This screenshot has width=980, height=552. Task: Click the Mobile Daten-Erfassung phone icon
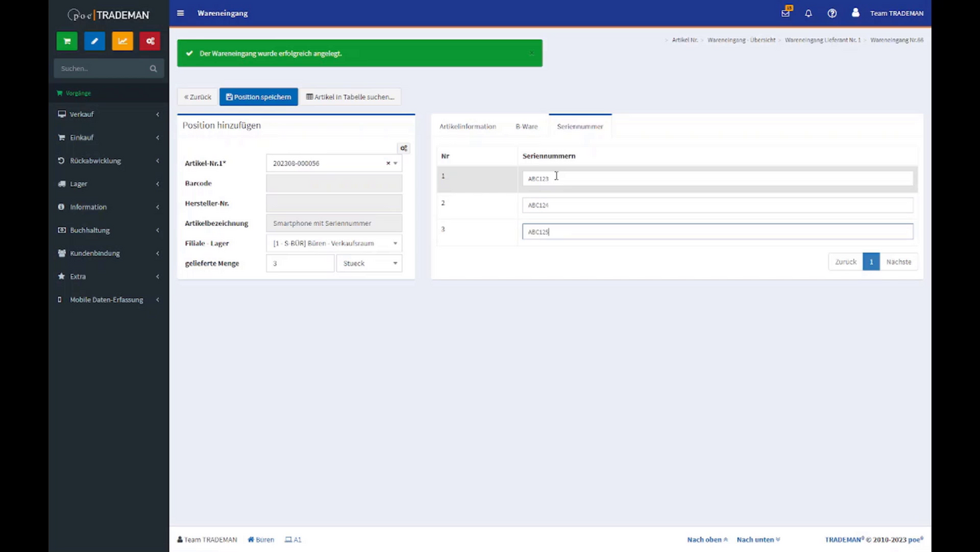point(60,299)
